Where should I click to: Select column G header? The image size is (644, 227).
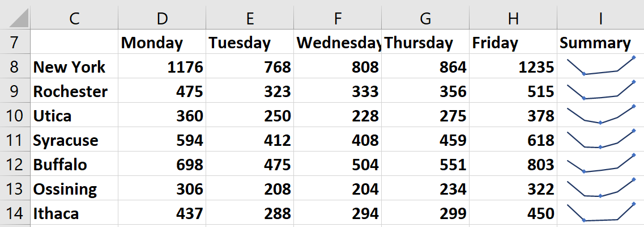(425, 18)
